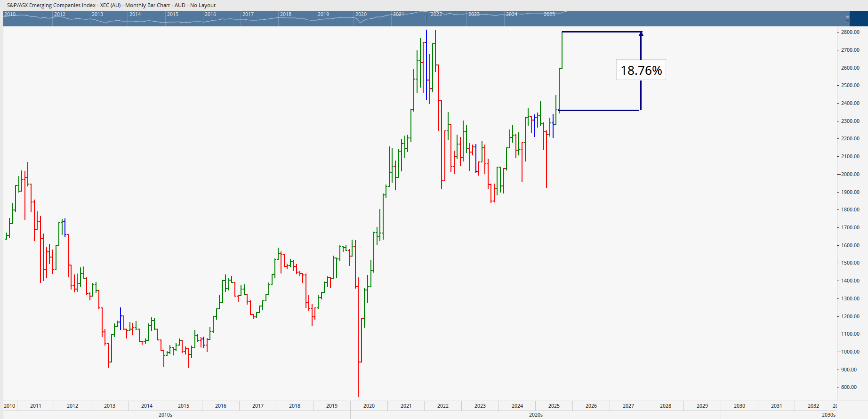Click the S&P/ASX Emerging Companies Index chart title
Image resolution: width=868 pixels, height=419 pixels.
click(x=111, y=5)
